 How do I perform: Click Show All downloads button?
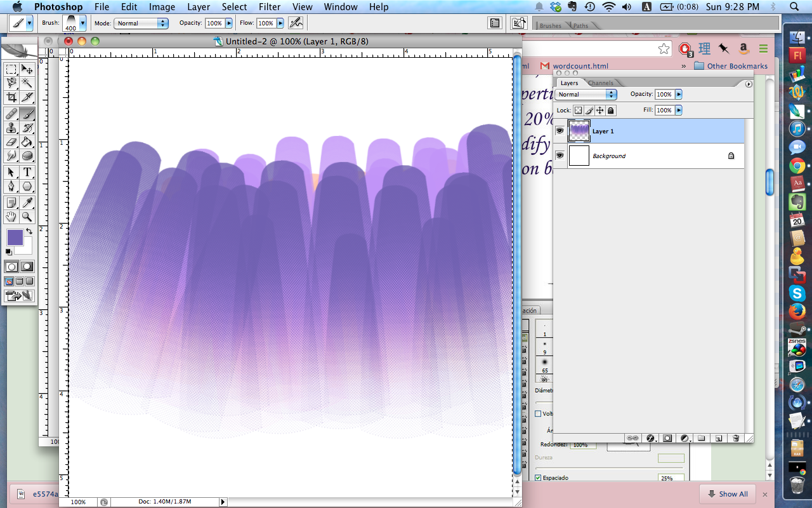(728, 494)
